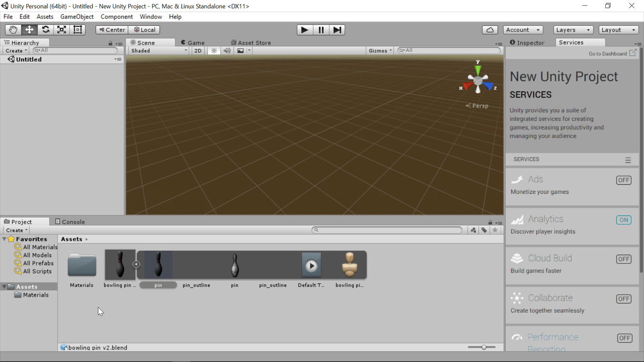
Task: Toggle Analytics service ON switch
Action: point(624,220)
